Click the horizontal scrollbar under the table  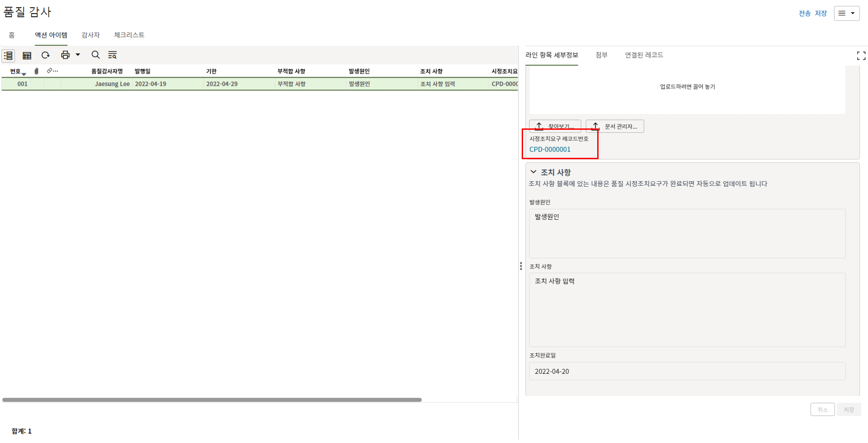(x=212, y=400)
